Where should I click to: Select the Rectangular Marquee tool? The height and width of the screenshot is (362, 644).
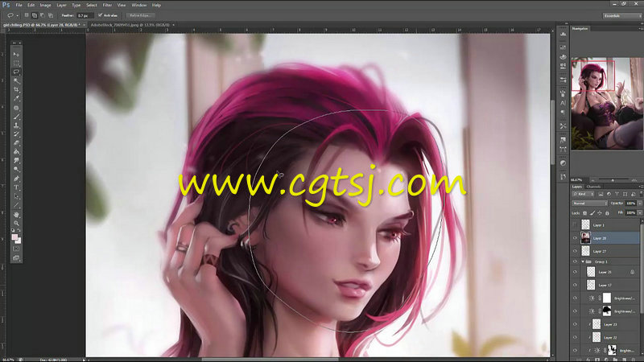pos(16,64)
